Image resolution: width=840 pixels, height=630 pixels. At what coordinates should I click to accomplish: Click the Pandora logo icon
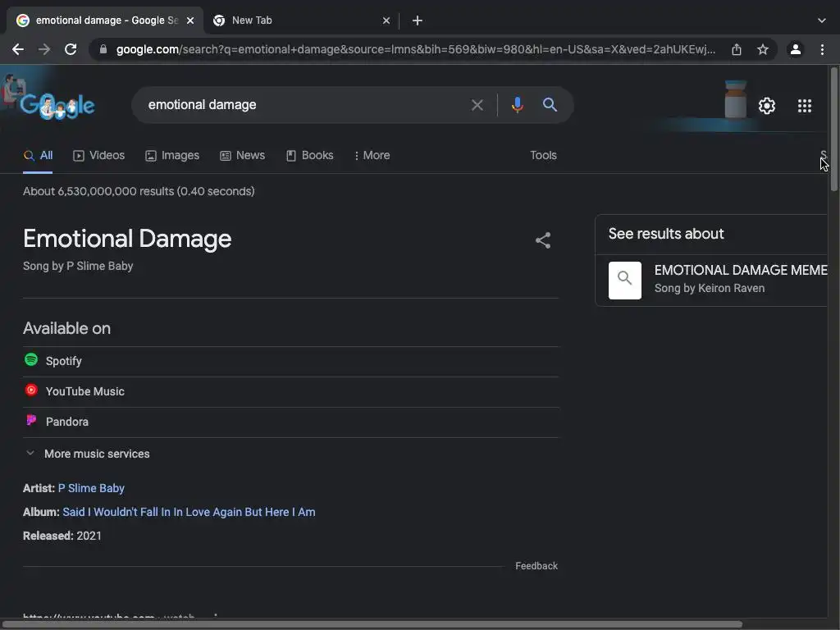tap(31, 420)
